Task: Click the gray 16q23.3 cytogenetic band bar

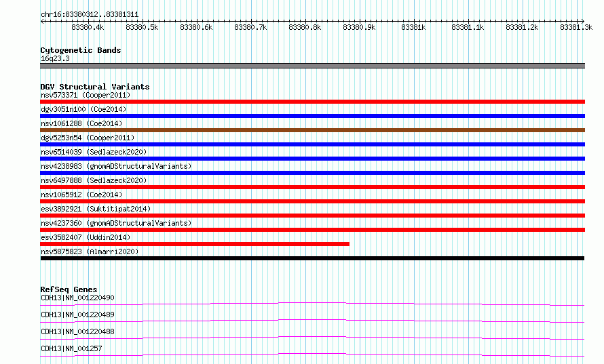Action: click(312, 66)
